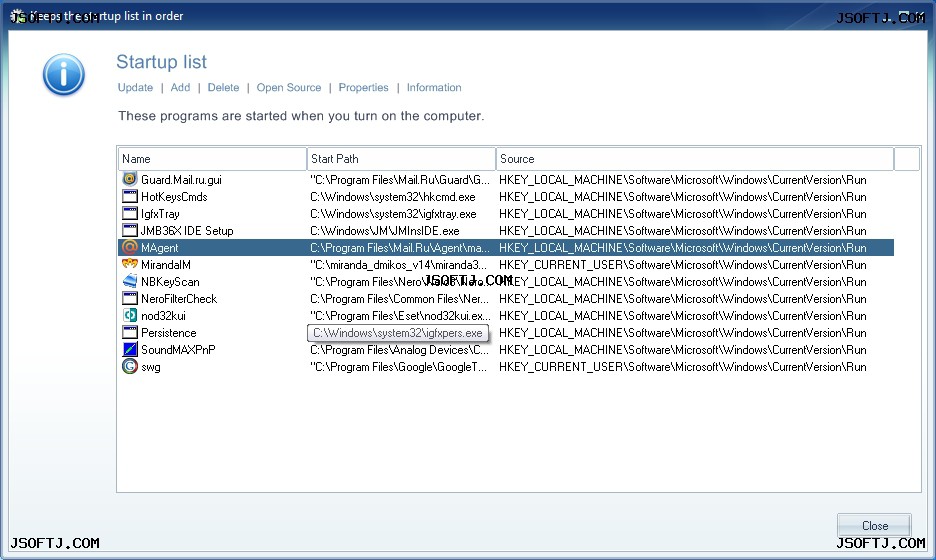Click the Google start path cell
936x560 pixels.
(398, 367)
